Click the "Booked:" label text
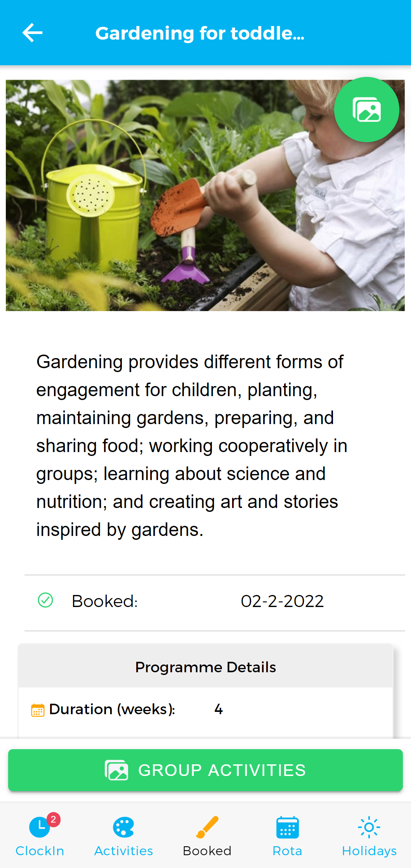The height and width of the screenshot is (868, 411). point(105,601)
